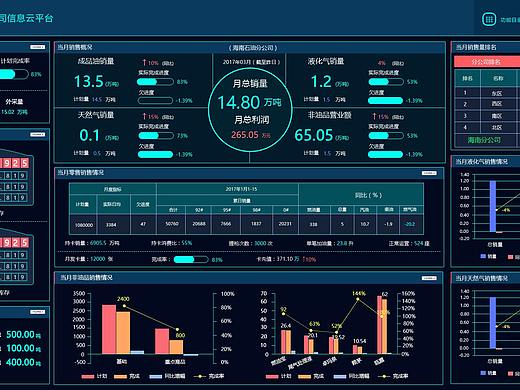Image resolution: width=520 pixels, height=390 pixels.
Task: Click the 50760 total cell
Action: click(172, 224)
